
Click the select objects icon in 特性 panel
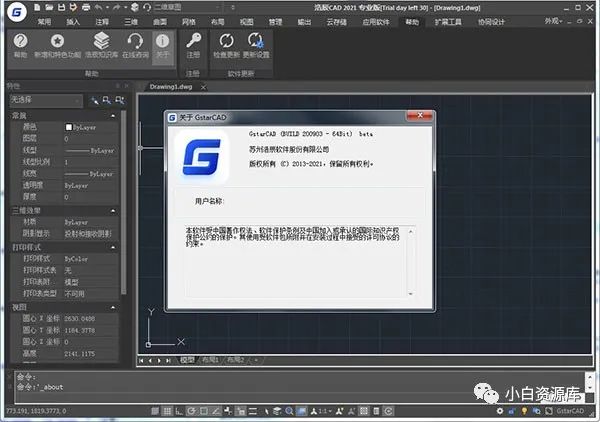pos(107,101)
